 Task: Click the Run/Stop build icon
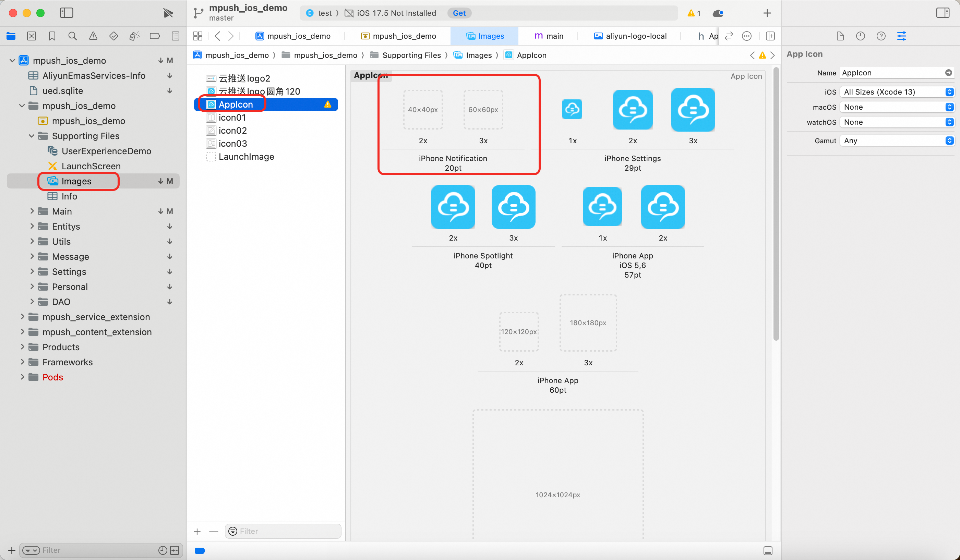(168, 13)
